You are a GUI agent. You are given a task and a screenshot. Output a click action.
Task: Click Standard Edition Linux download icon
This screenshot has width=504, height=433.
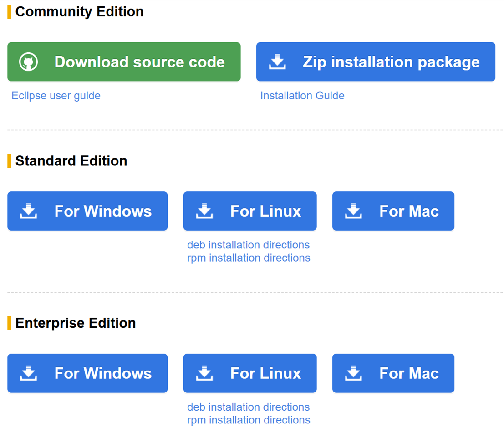click(204, 211)
